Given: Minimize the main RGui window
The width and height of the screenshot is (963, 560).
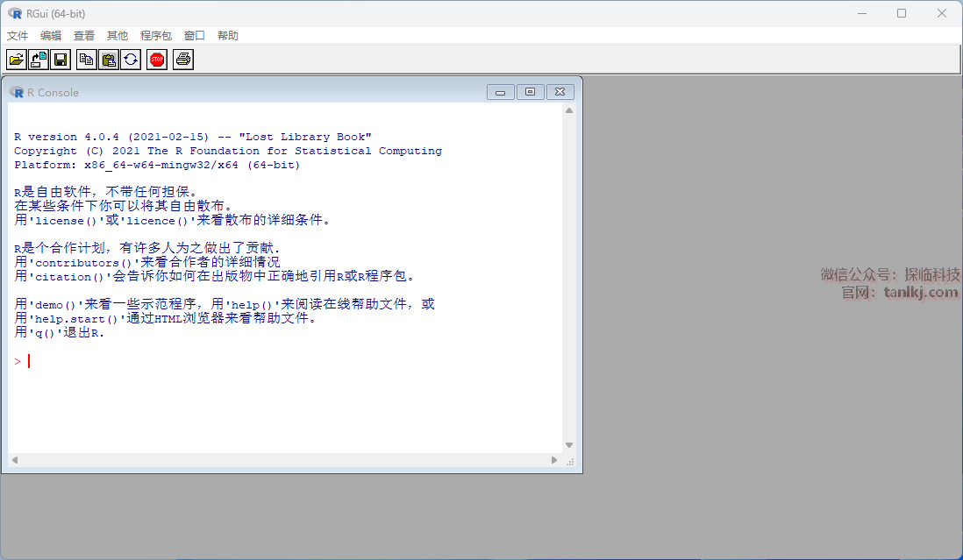Looking at the screenshot, I should (x=862, y=13).
